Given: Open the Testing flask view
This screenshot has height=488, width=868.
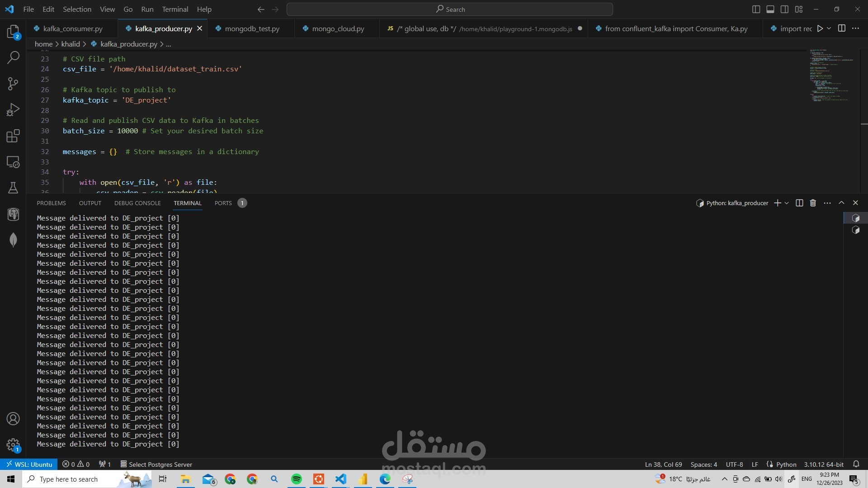Looking at the screenshot, I should 13,188.
